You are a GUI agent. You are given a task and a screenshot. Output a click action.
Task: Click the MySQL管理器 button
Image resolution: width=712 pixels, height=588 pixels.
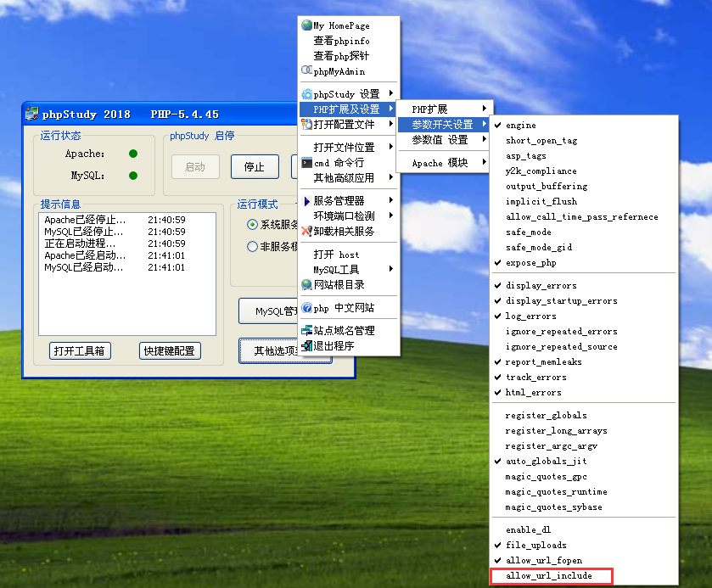[x=269, y=311]
